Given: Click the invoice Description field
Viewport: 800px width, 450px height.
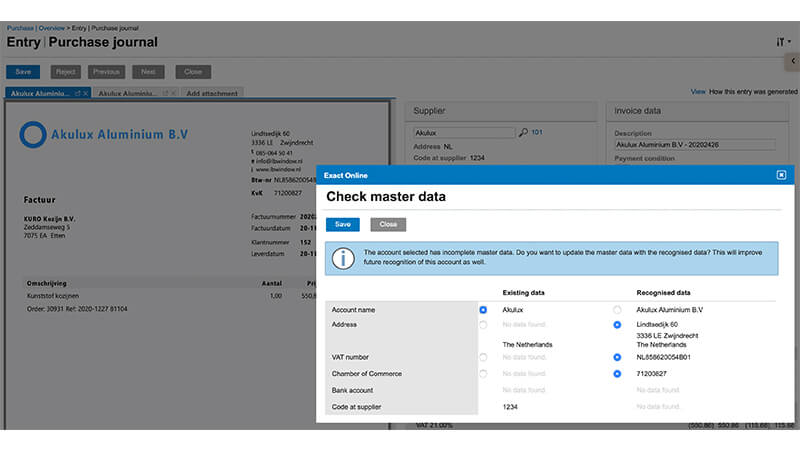Looking at the screenshot, I should coord(694,145).
